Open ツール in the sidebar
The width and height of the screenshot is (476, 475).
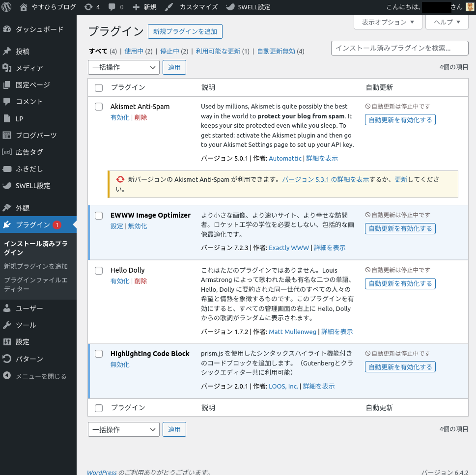pos(26,325)
